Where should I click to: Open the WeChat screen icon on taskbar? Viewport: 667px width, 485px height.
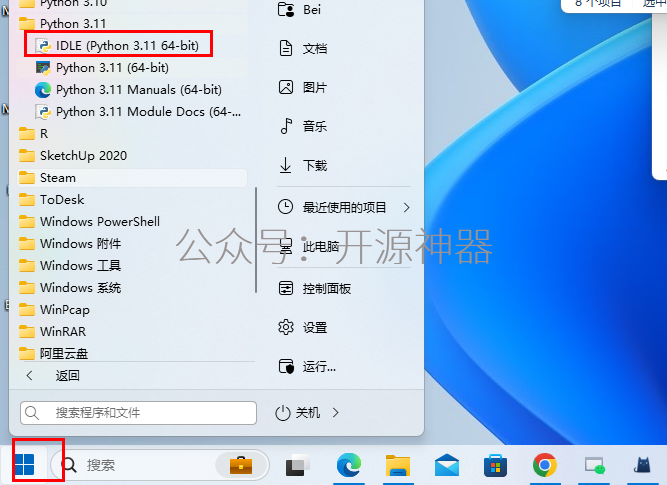pos(594,466)
